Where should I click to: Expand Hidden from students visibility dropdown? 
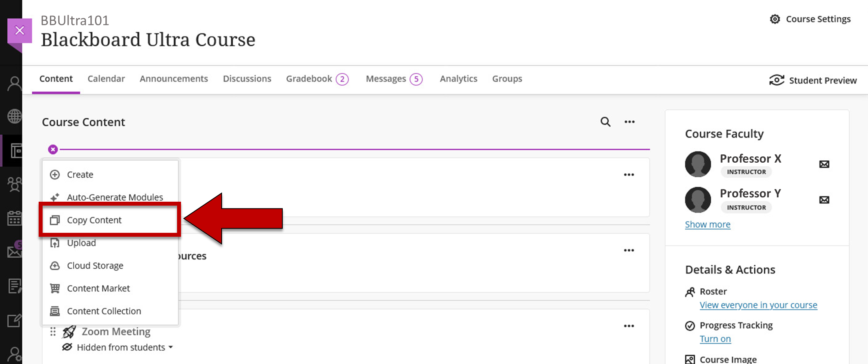(x=125, y=347)
